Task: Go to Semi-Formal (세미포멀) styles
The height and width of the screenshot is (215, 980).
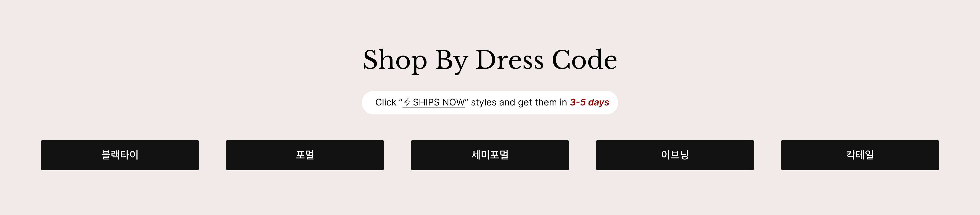Action: tap(490, 155)
